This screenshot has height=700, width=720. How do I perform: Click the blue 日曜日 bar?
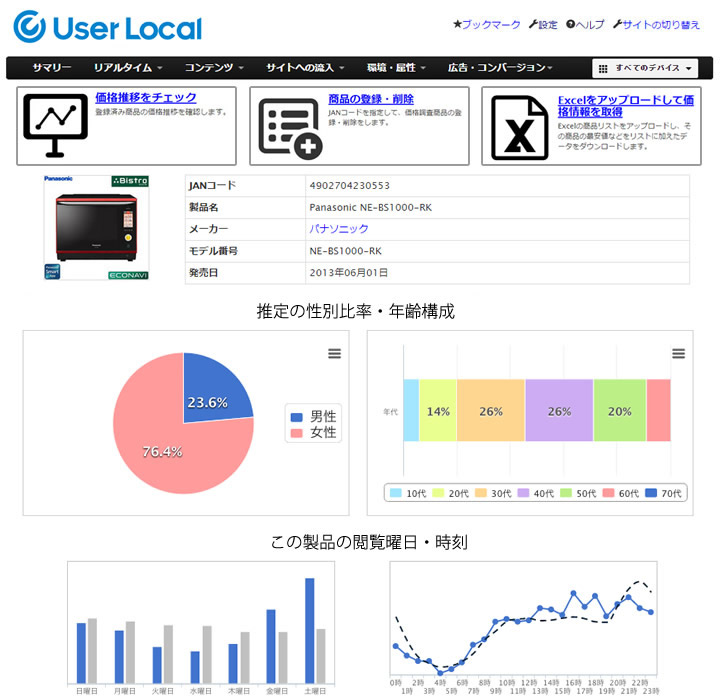[x=81, y=653]
